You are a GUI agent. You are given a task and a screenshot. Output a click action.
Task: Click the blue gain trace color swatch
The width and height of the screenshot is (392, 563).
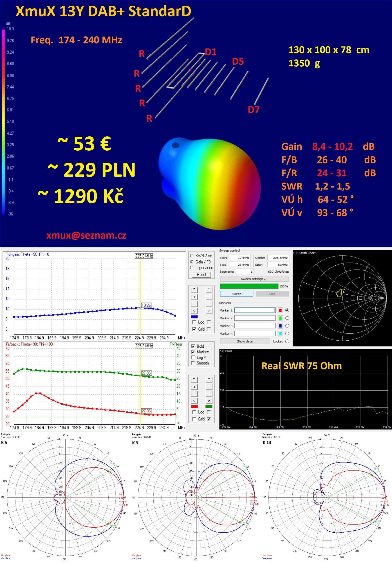click(194, 317)
